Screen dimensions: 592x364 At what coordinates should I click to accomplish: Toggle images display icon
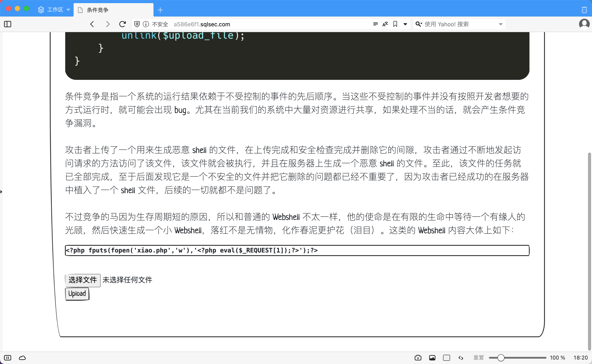[x=432, y=358]
